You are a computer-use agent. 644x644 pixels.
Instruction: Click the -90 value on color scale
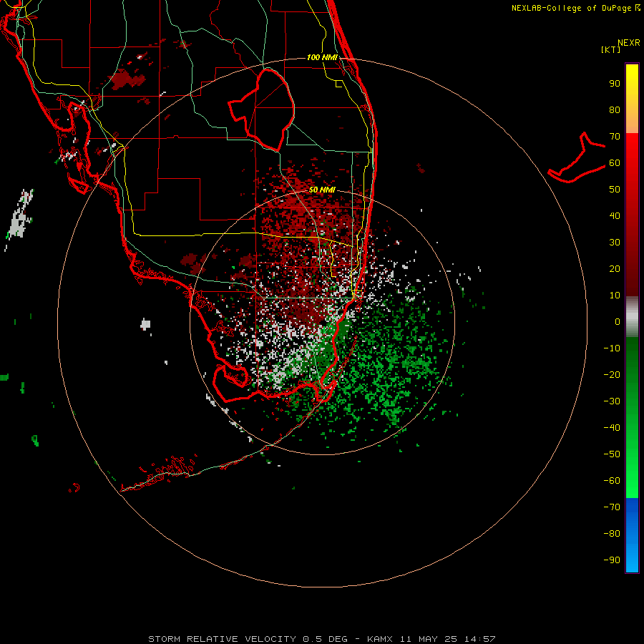(x=612, y=560)
